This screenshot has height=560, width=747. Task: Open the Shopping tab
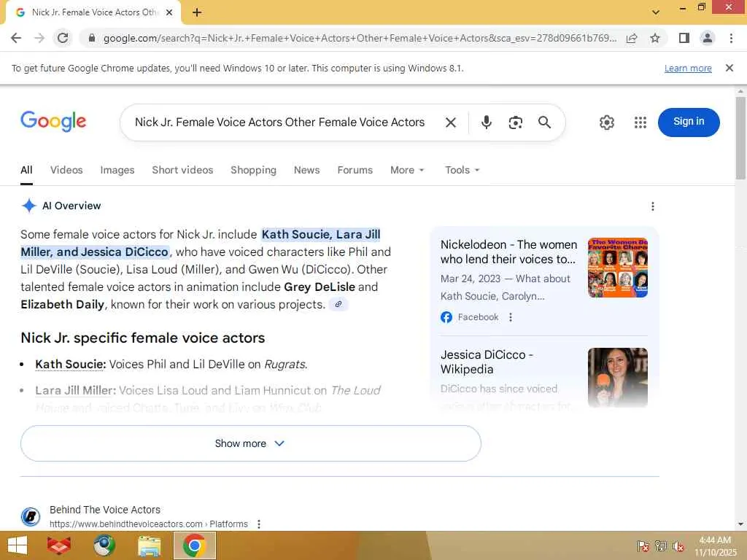point(253,170)
